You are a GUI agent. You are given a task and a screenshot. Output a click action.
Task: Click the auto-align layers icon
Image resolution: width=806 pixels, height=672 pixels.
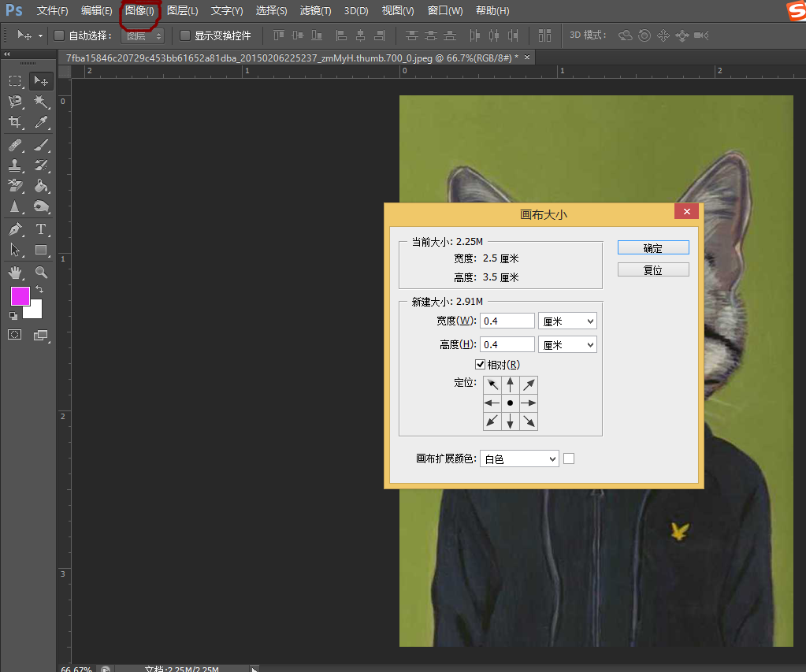point(544,35)
